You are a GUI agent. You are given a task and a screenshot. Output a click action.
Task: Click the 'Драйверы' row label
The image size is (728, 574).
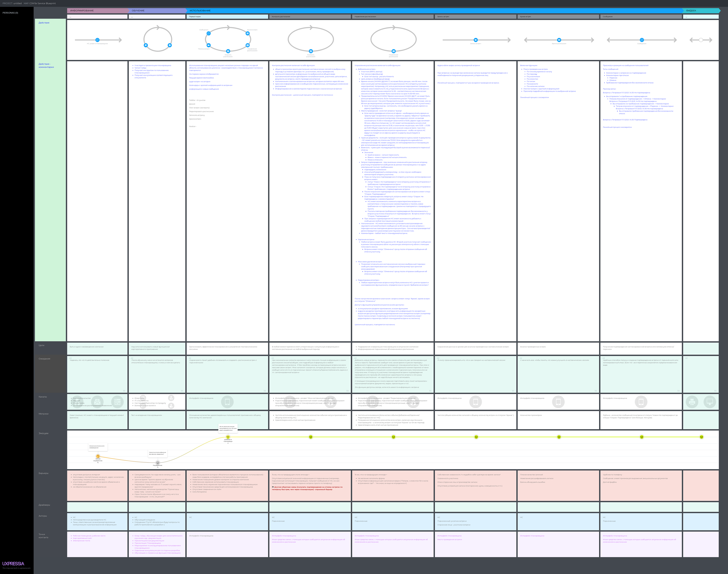(44, 505)
